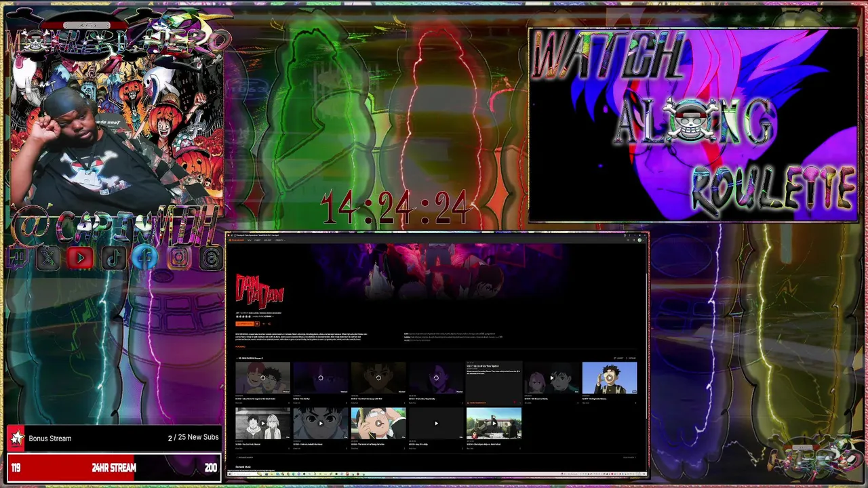Open the episode 14 The Evil Eye thumbnail
Screen dimensions: 868x488
coord(321,378)
